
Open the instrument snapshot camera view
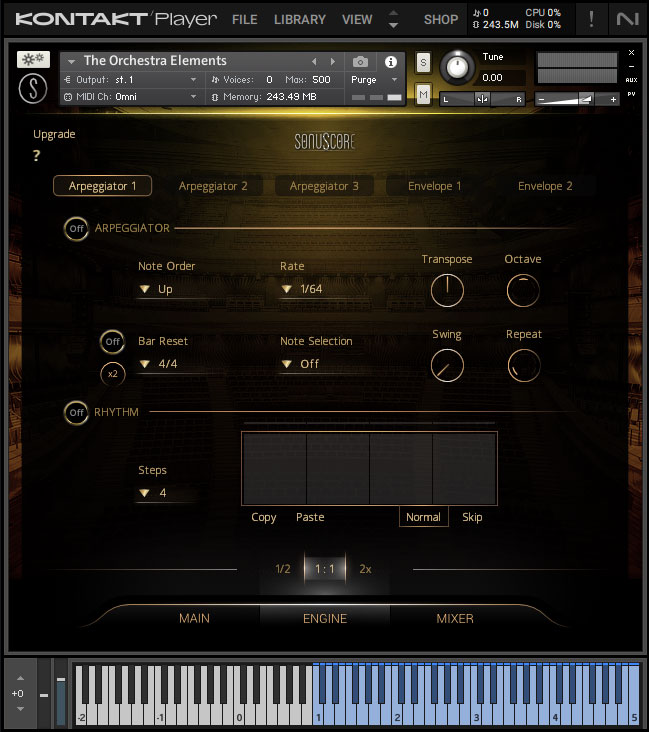(360, 62)
